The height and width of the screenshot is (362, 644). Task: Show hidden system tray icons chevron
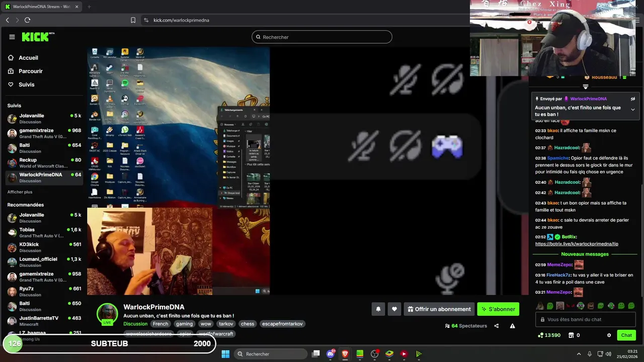(x=579, y=354)
